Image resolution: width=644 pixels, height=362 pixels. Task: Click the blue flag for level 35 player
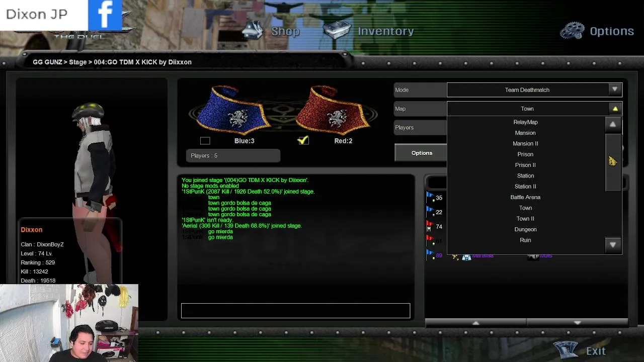pyautogui.click(x=430, y=197)
